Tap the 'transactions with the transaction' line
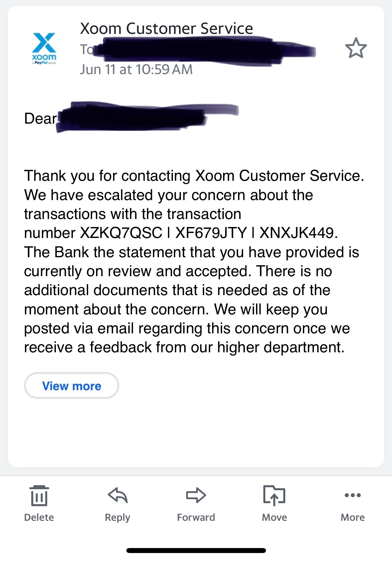 (x=132, y=214)
